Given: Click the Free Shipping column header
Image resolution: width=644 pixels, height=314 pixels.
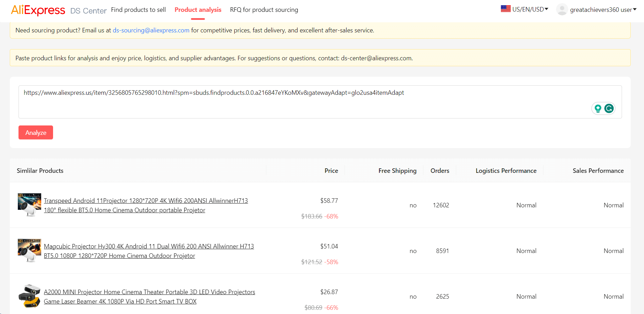Looking at the screenshot, I should [397, 171].
